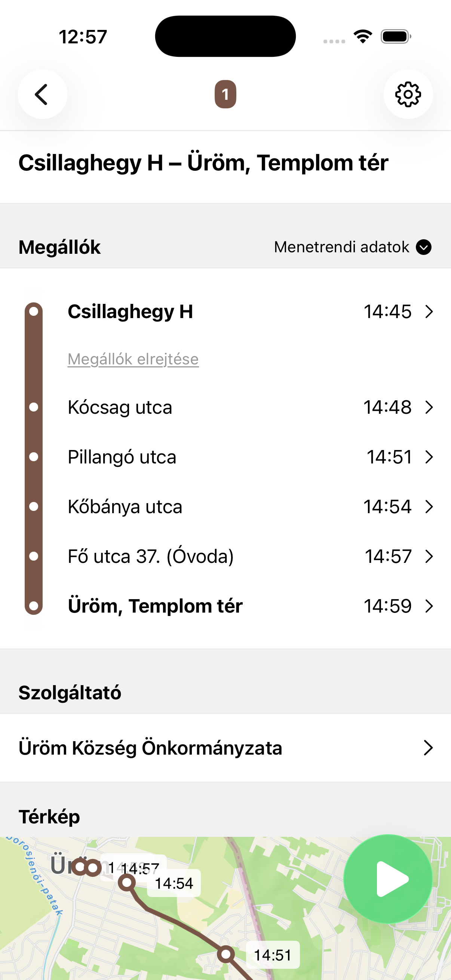Expand the Menetrendi adatok dropdown
Screen dimensions: 451x980
click(352, 247)
